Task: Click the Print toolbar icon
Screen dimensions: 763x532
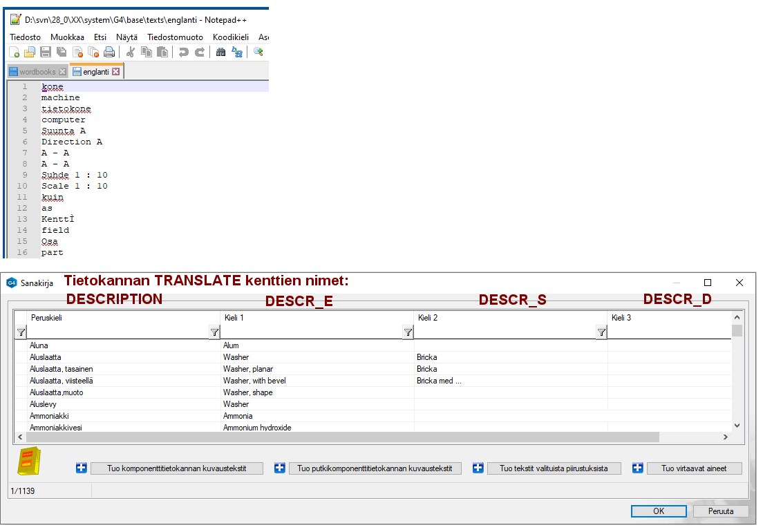Action: [x=109, y=52]
